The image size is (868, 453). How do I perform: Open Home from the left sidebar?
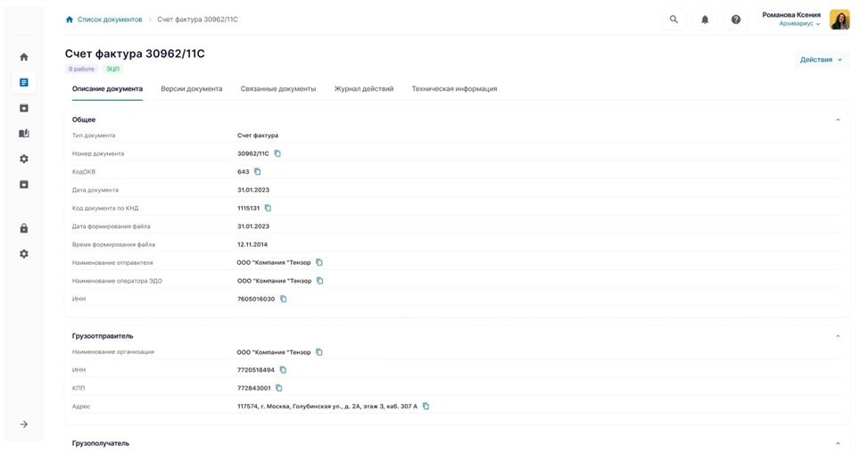(x=24, y=57)
